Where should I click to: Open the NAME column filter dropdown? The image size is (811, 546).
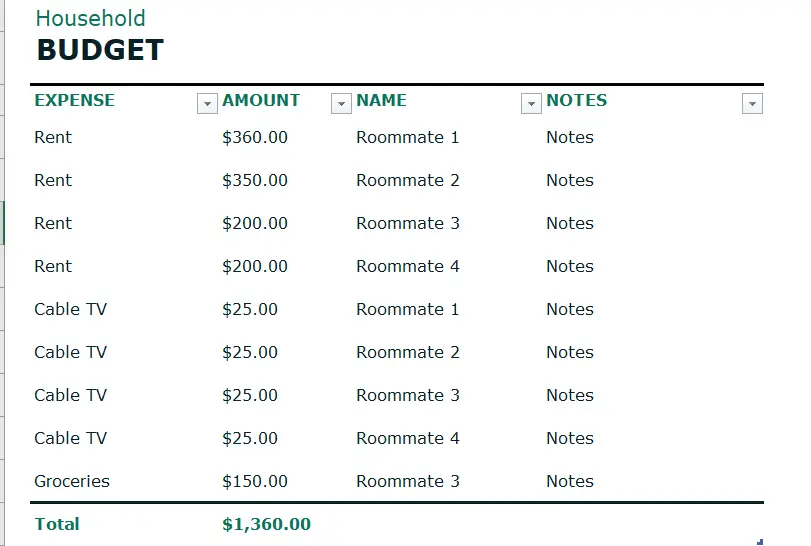point(531,103)
